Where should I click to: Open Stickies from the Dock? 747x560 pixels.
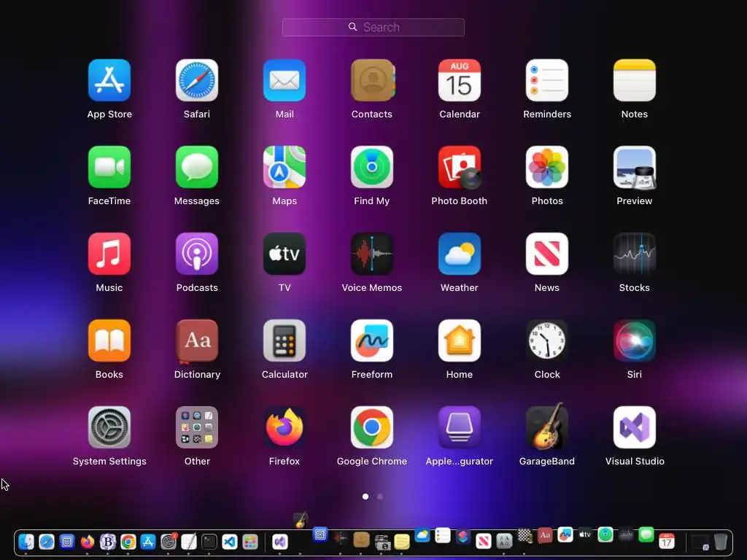point(402,542)
